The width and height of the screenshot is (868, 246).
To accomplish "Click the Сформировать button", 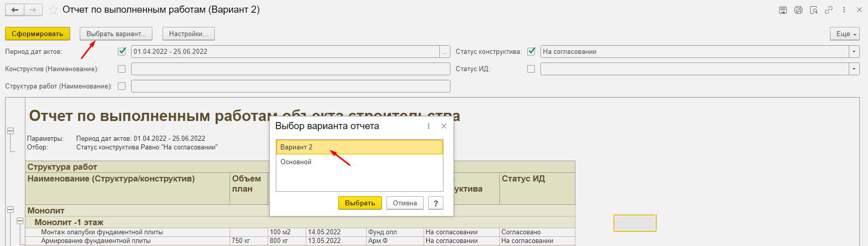I will [x=38, y=34].
